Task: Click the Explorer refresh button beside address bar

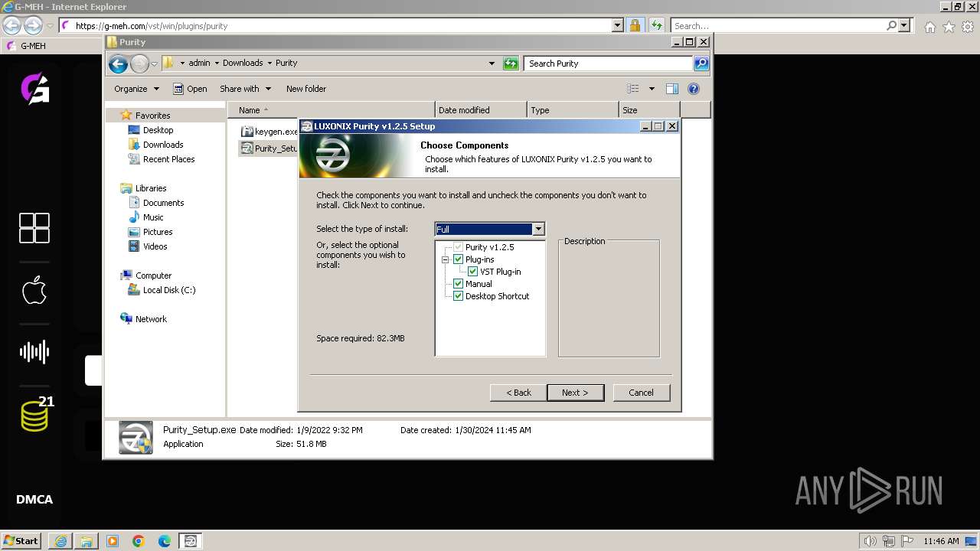Action: click(511, 64)
